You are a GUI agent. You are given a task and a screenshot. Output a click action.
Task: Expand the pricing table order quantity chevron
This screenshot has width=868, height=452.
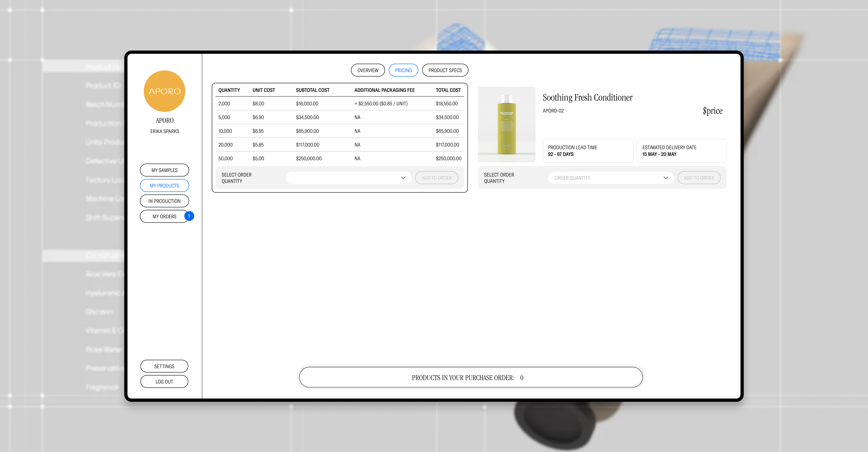403,178
